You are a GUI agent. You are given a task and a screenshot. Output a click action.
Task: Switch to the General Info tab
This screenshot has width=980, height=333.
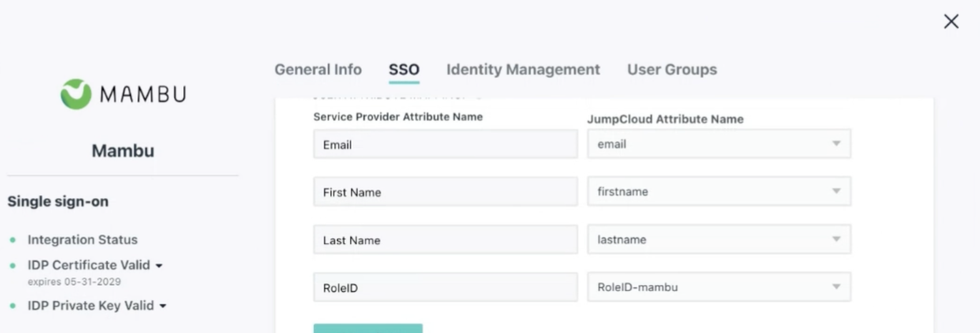click(318, 69)
